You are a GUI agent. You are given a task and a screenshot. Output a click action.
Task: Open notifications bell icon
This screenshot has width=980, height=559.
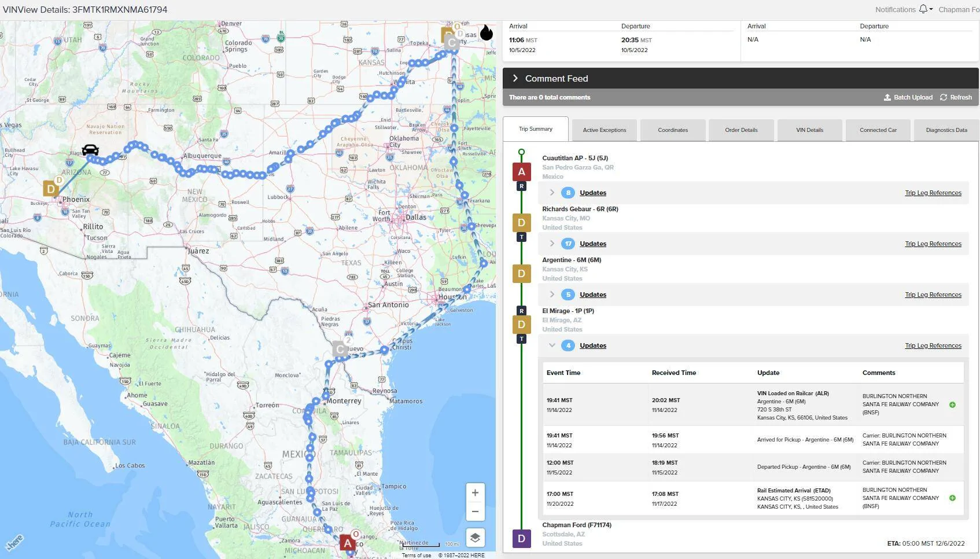click(923, 9)
